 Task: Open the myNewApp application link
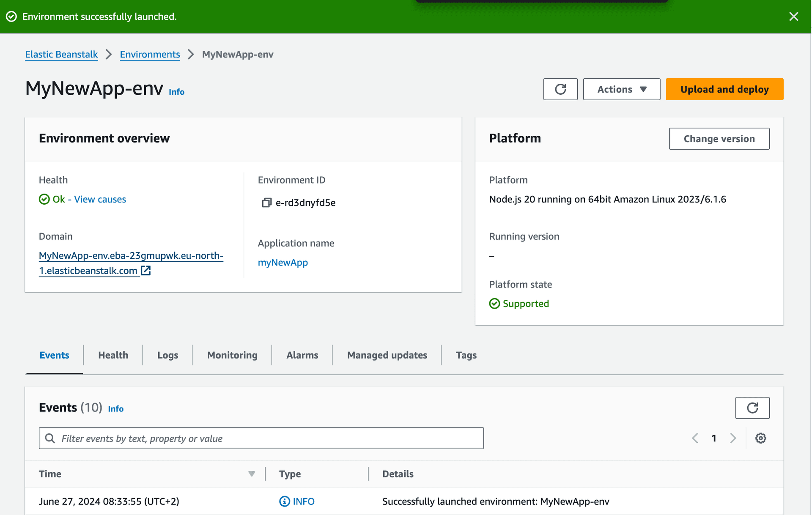tap(283, 262)
